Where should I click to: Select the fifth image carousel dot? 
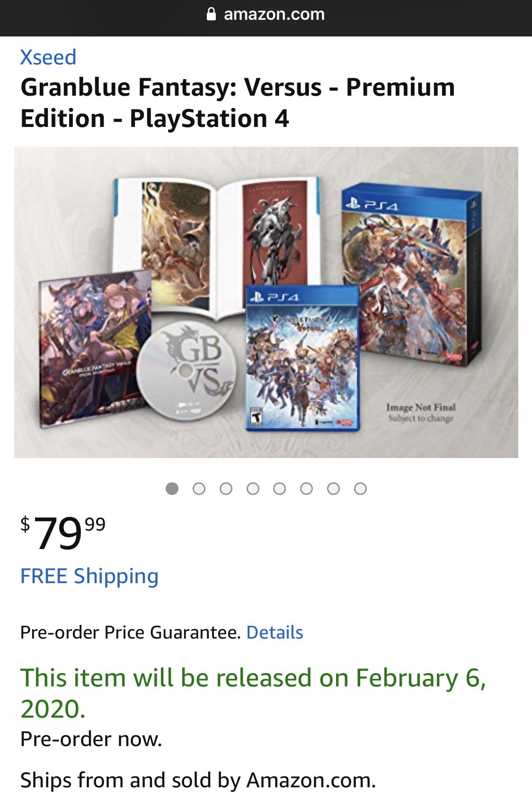click(280, 488)
